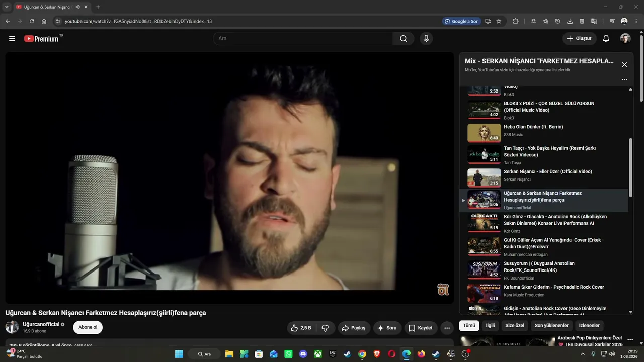
Task: Play Serkan Nişancı Eller Üzer video
Action: coord(544,177)
